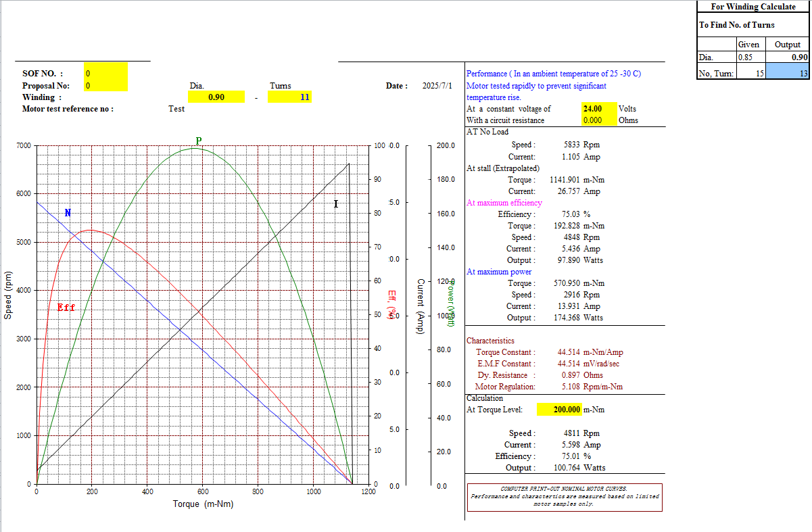Click the blue 'N' speed curve label
The height and width of the screenshot is (532, 812).
click(68, 213)
